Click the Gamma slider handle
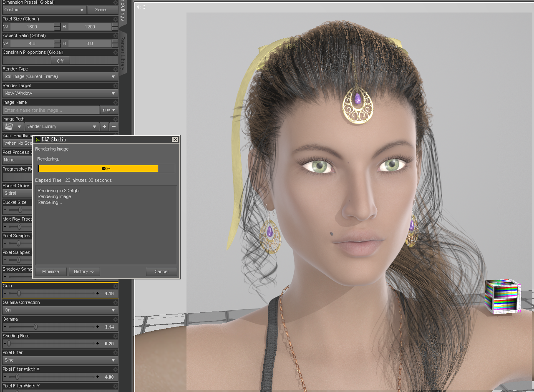The height and width of the screenshot is (392, 534). (x=35, y=327)
